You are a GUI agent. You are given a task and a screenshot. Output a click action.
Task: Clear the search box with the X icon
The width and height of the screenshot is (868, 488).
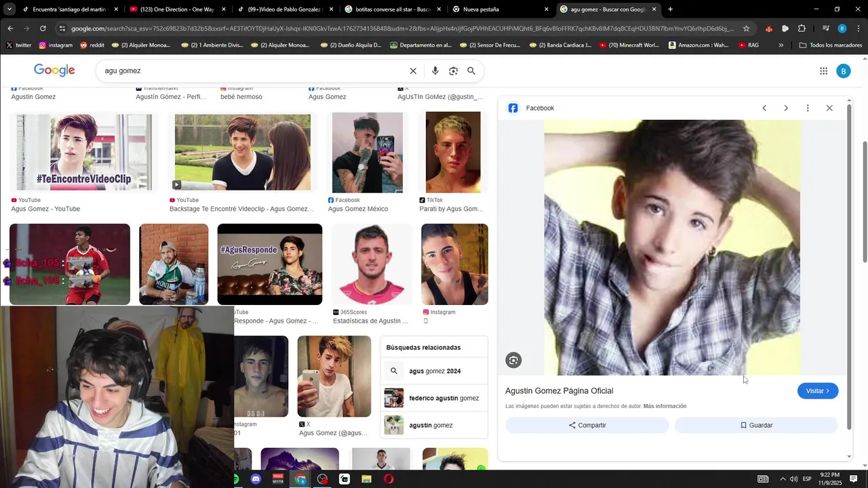[x=413, y=70]
